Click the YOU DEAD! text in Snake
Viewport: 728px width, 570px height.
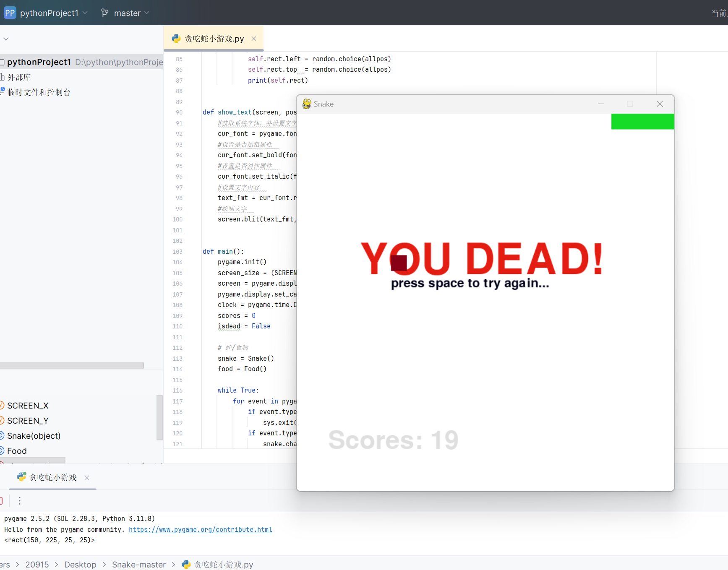(x=482, y=258)
